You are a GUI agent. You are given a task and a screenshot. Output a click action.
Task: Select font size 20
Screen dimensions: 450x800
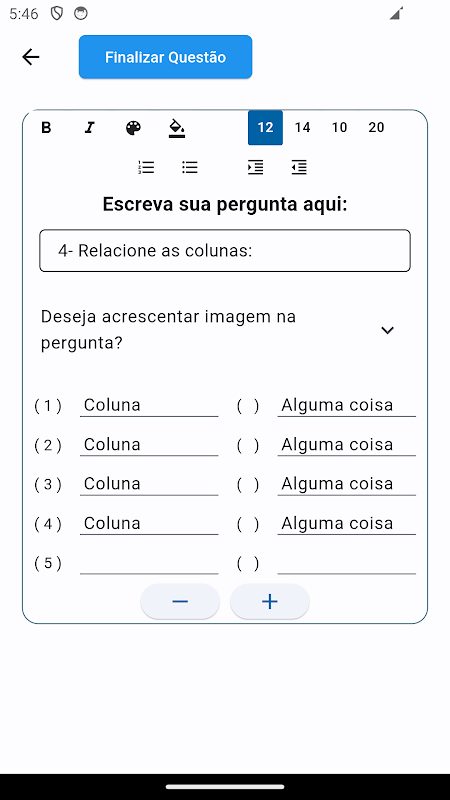376,128
